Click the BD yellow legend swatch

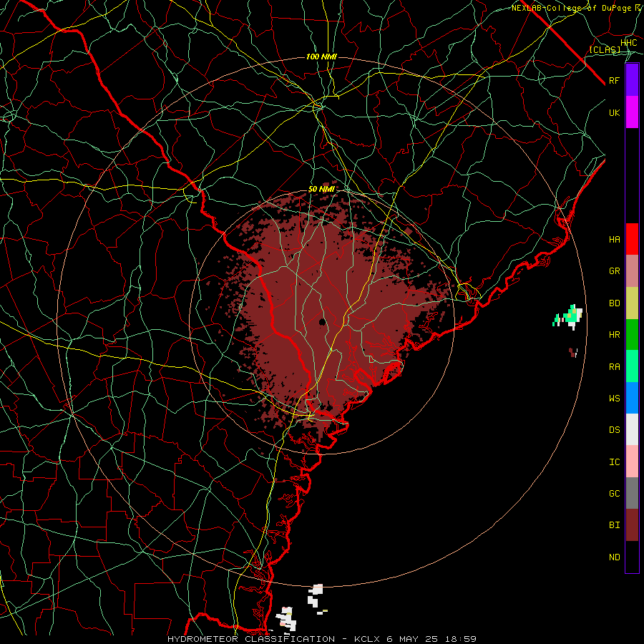point(632,303)
